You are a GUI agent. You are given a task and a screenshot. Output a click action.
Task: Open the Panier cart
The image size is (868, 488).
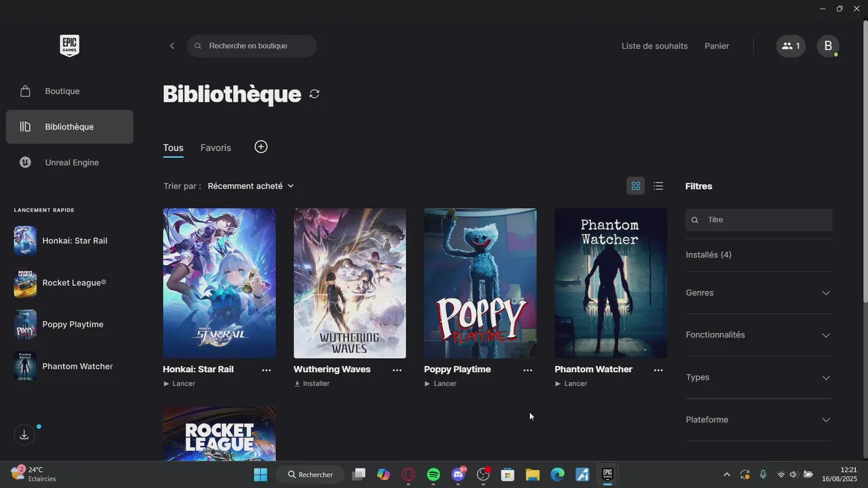[x=717, y=46]
